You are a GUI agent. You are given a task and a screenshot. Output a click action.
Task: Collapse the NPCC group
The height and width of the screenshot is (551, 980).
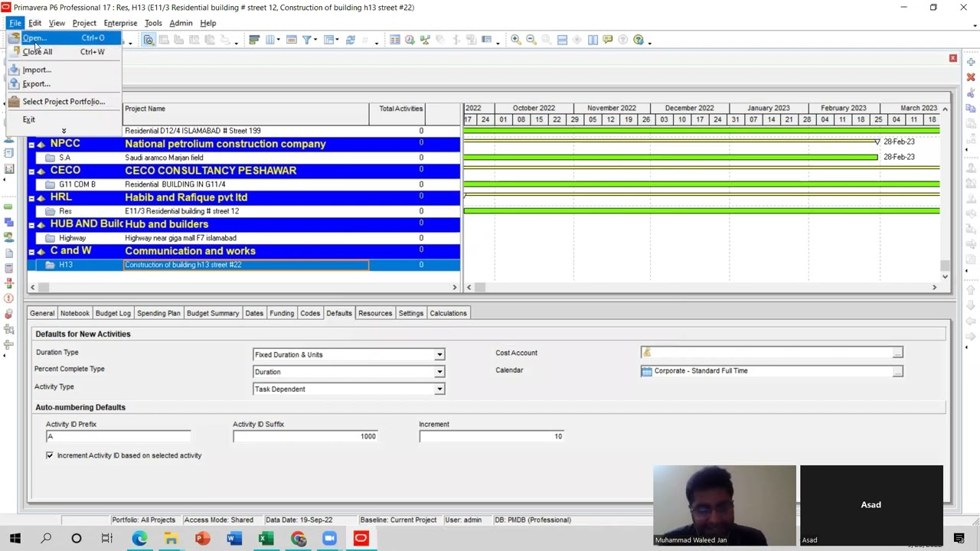(x=31, y=144)
